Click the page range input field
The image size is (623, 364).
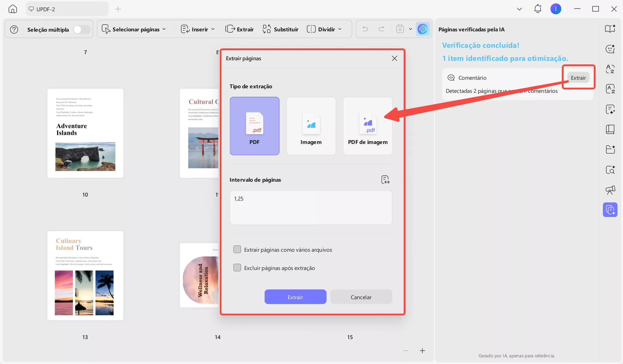pyautogui.click(x=311, y=208)
